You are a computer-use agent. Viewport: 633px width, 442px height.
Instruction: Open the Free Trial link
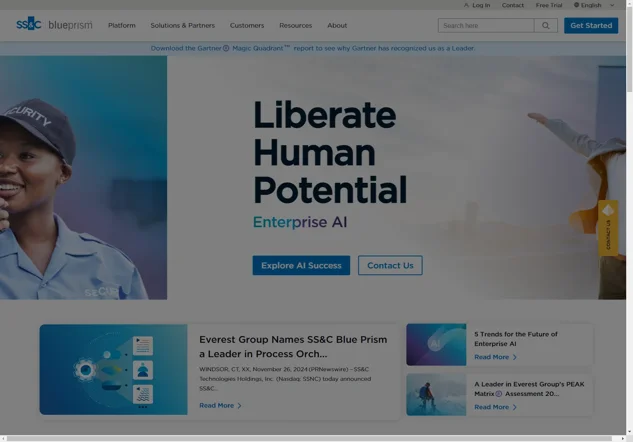[549, 5]
